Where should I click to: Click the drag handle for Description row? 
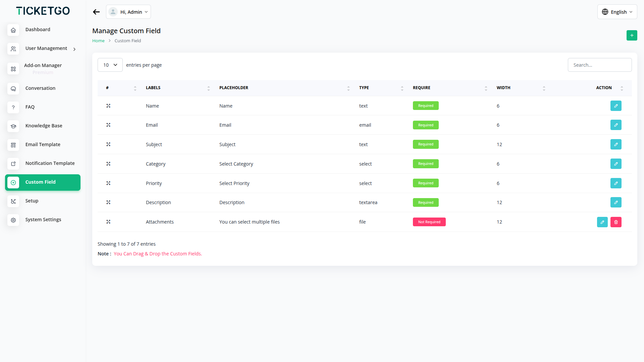point(108,202)
